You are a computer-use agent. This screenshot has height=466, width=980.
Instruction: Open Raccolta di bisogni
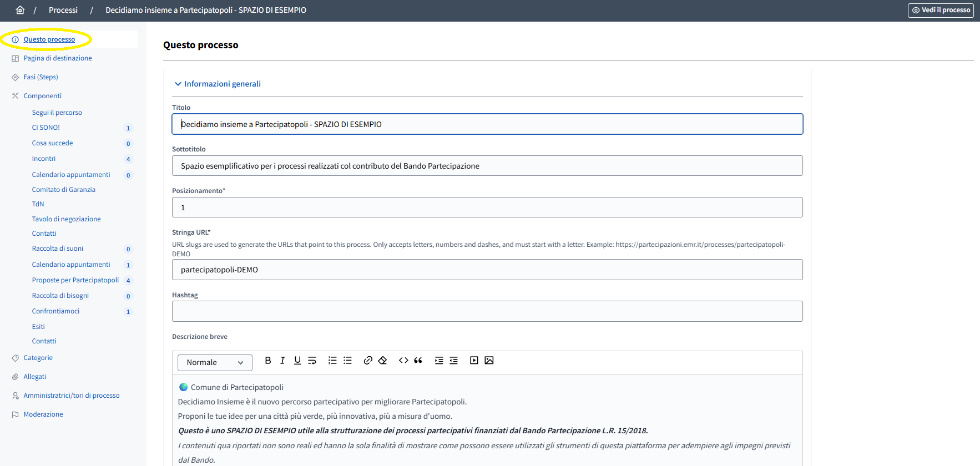tap(60, 296)
